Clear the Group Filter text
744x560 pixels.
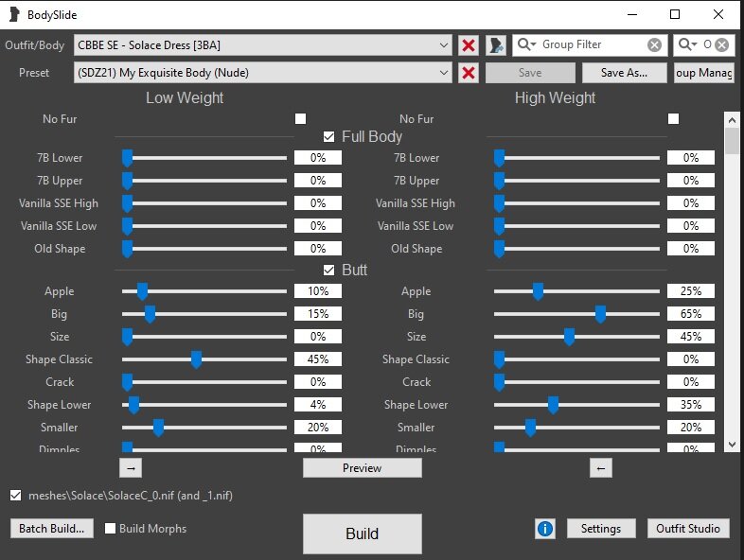pos(654,45)
